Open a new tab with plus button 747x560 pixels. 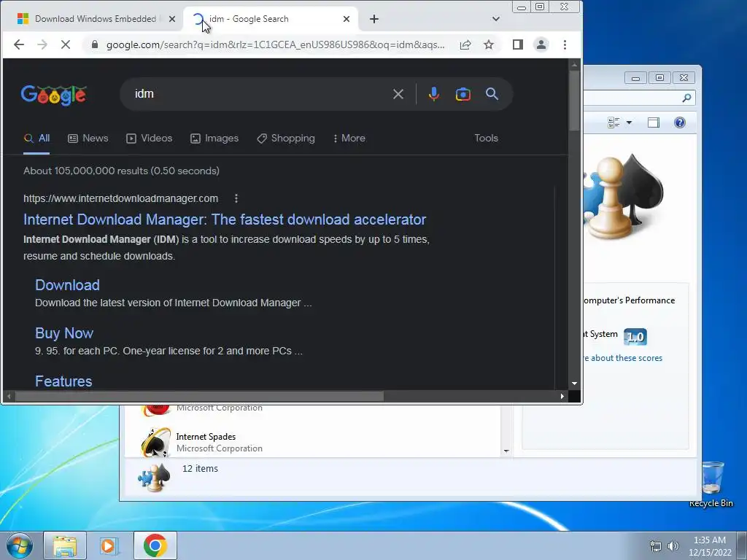pos(374,19)
